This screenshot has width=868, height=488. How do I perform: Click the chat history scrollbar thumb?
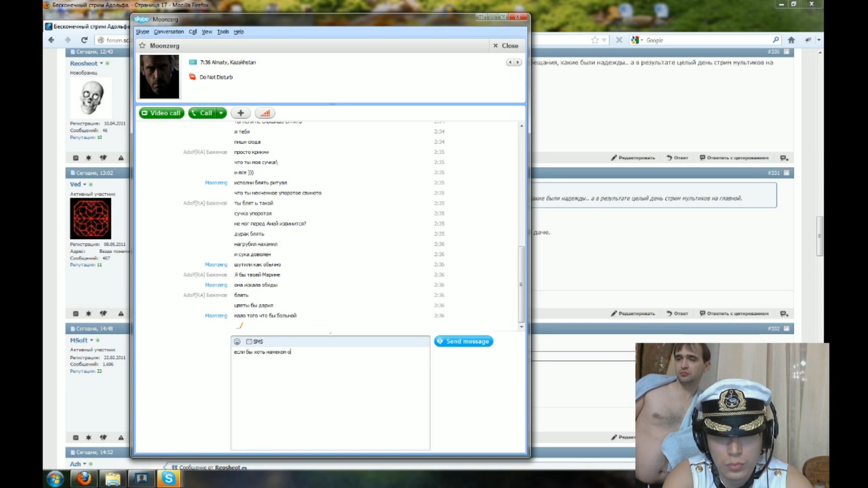pyautogui.click(x=521, y=285)
